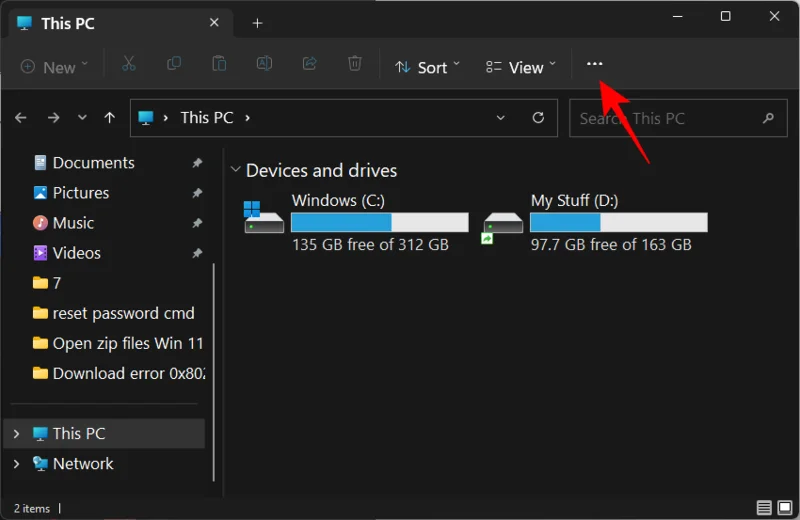Screen dimensions: 800x520
Task: Click the 2 items status text
Action: pyautogui.click(x=32, y=508)
